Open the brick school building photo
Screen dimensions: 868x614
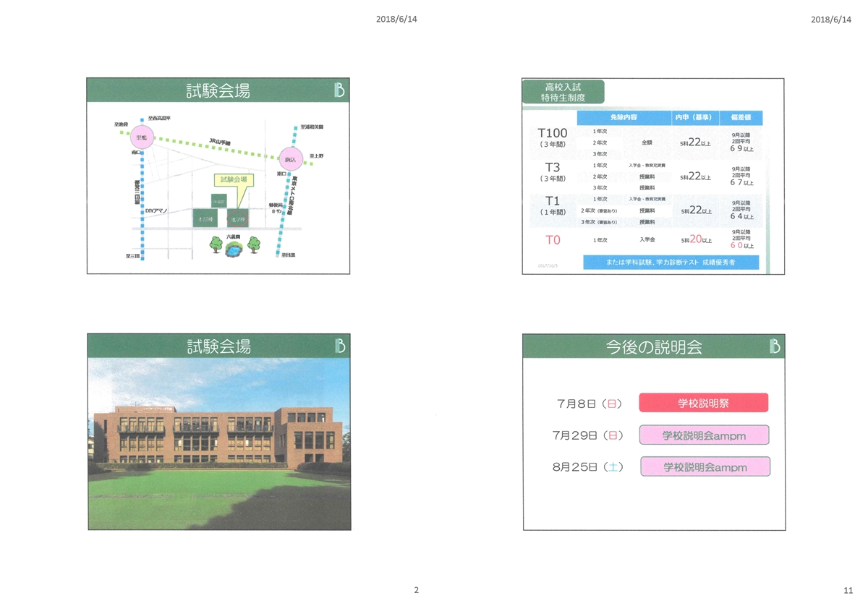coord(218,443)
